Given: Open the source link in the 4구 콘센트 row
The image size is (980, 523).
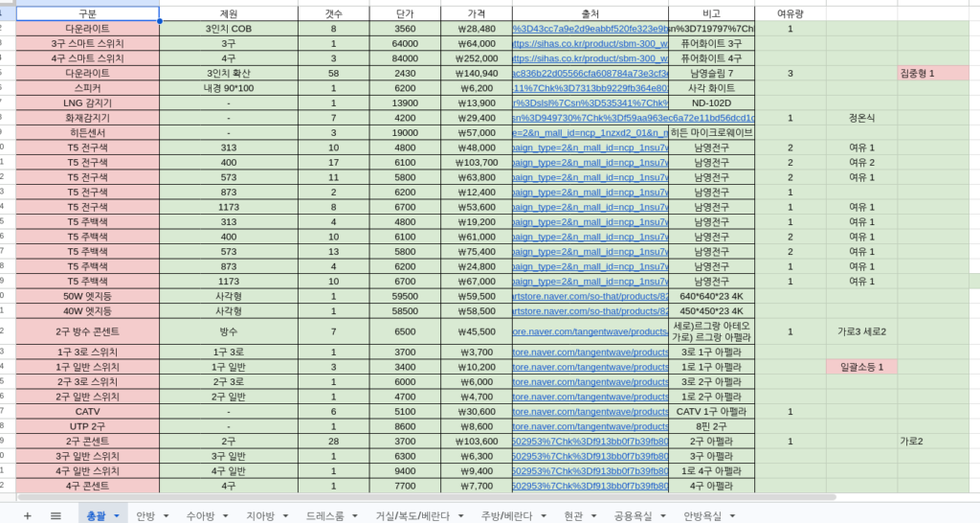Looking at the screenshot, I should pyautogui.click(x=590, y=486).
